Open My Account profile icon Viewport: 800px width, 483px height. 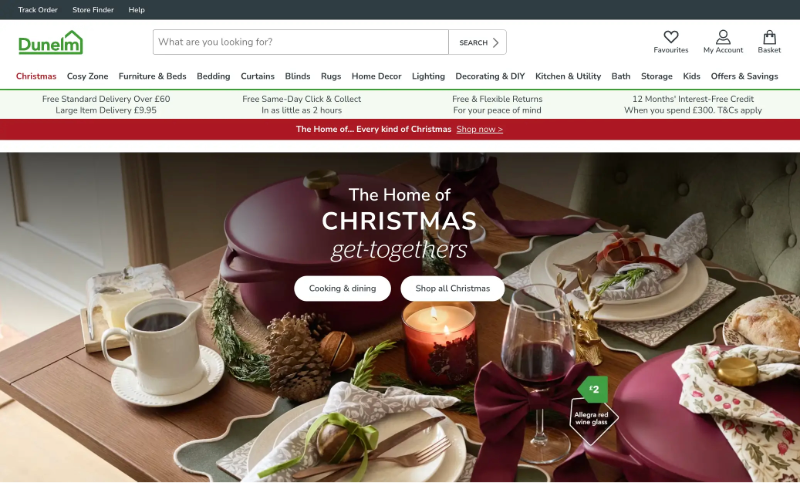pos(723,37)
